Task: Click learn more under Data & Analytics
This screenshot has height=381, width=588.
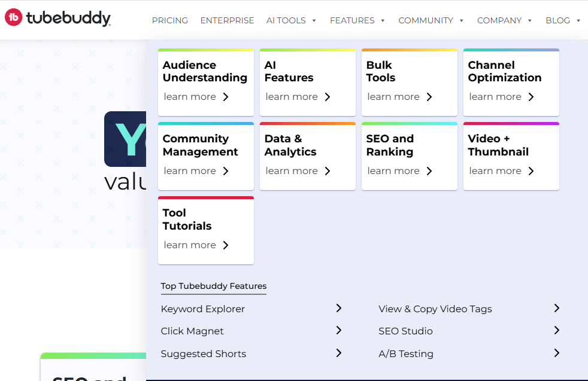Action: (292, 171)
